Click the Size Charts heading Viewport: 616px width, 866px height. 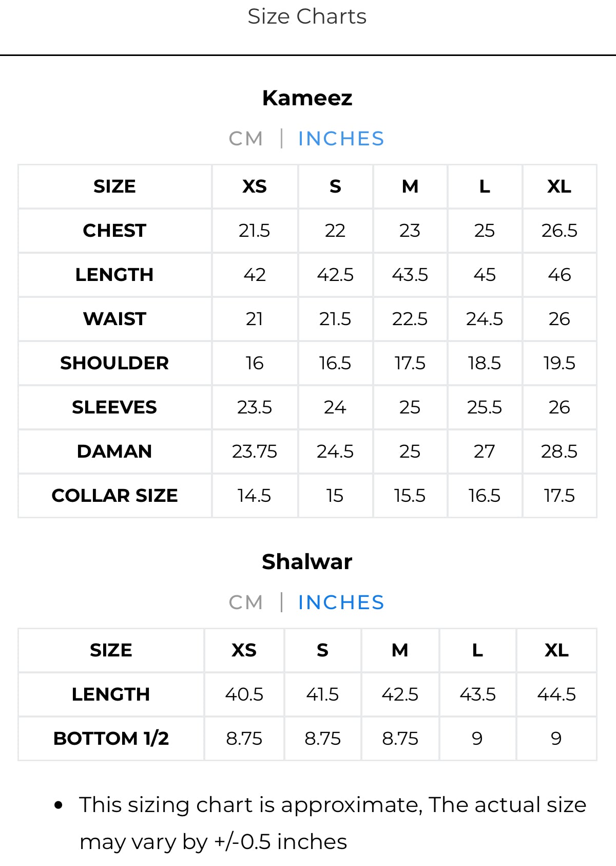tap(307, 16)
